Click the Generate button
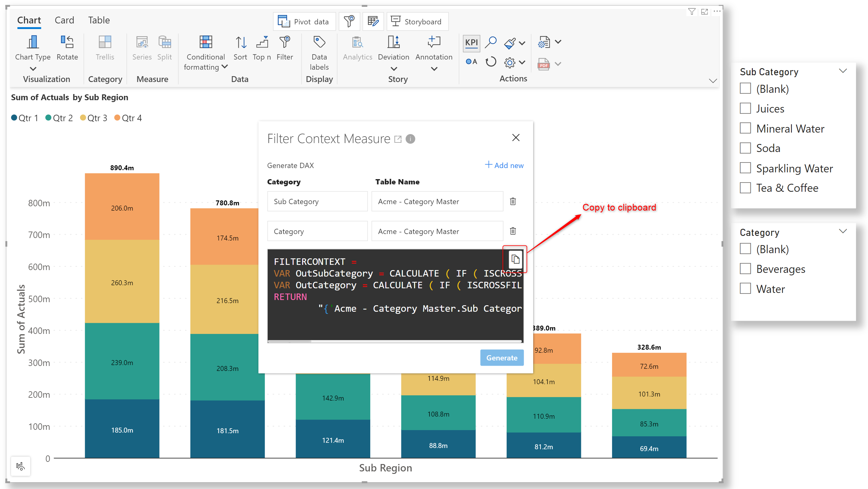The image size is (868, 489). click(501, 357)
